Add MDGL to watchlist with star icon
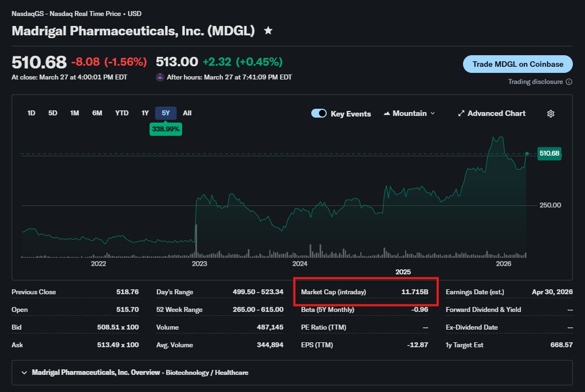585x392 pixels. [268, 30]
